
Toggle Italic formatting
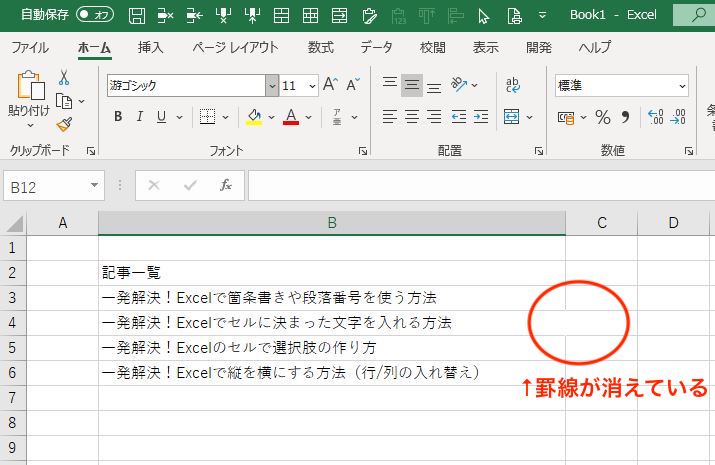coord(140,117)
